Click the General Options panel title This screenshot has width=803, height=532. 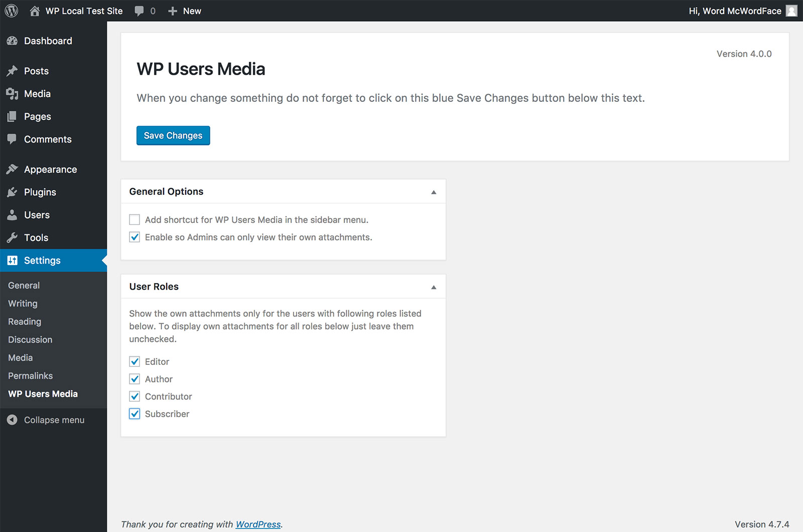point(166,192)
